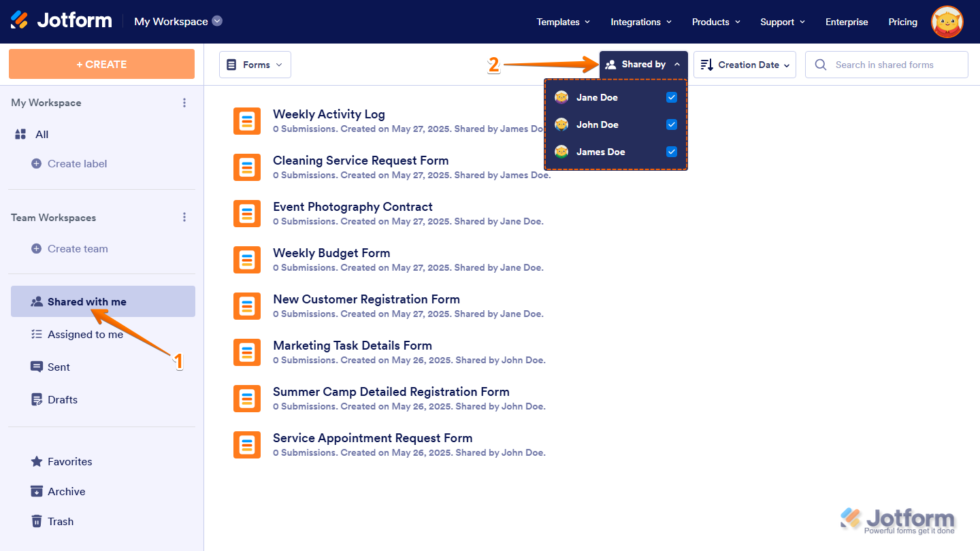Click the Archive box icon
The height and width of the screenshot is (551, 980).
point(37,491)
